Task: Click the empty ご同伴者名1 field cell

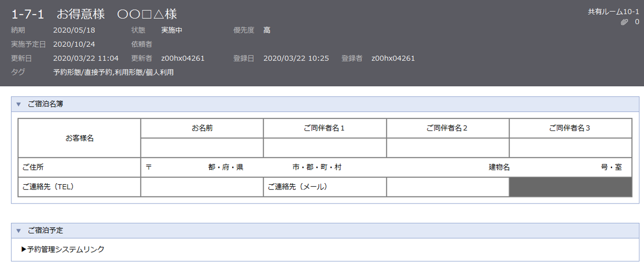Action: click(x=325, y=148)
